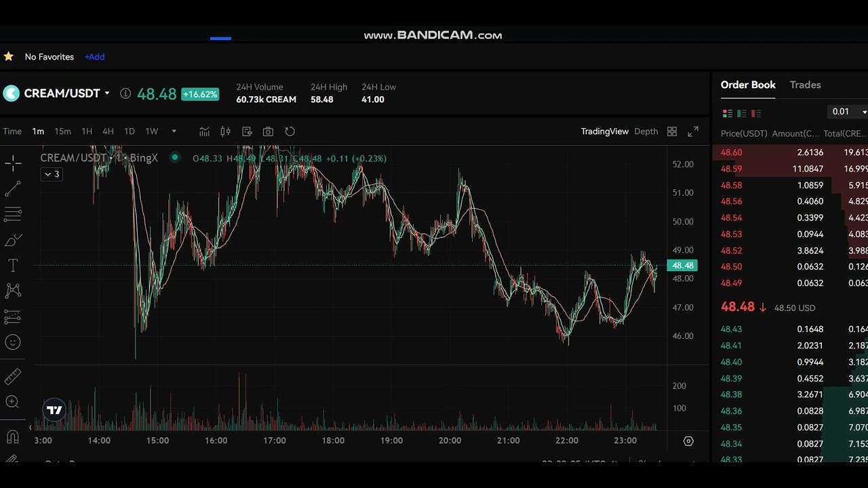Toggle fullscreen chart icon
868x488 pixels.
[x=693, y=131]
